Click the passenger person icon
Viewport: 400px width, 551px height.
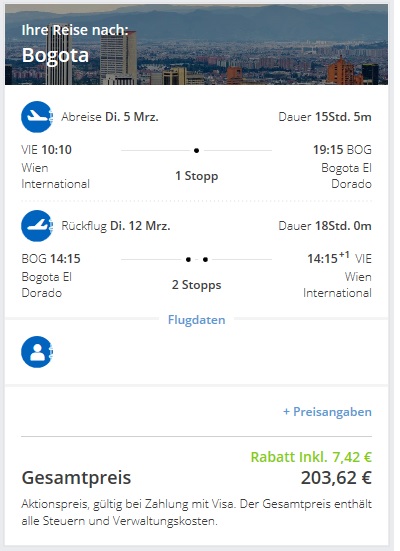pyautogui.click(x=37, y=352)
